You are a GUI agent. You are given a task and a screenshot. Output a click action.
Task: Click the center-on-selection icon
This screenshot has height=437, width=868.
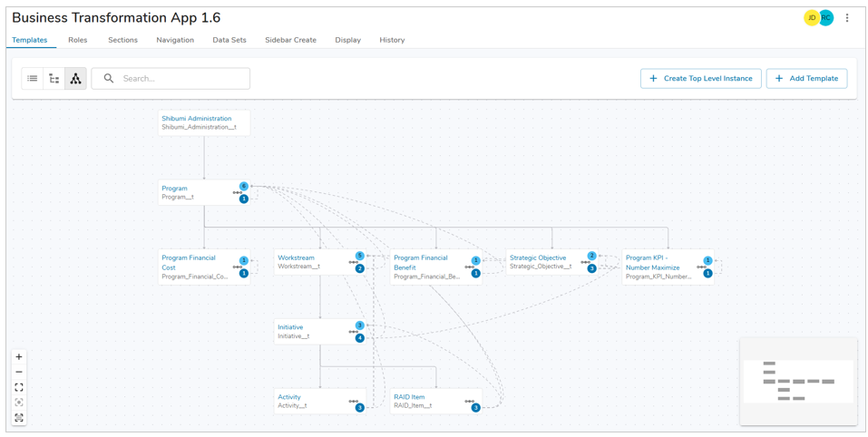tap(19, 403)
